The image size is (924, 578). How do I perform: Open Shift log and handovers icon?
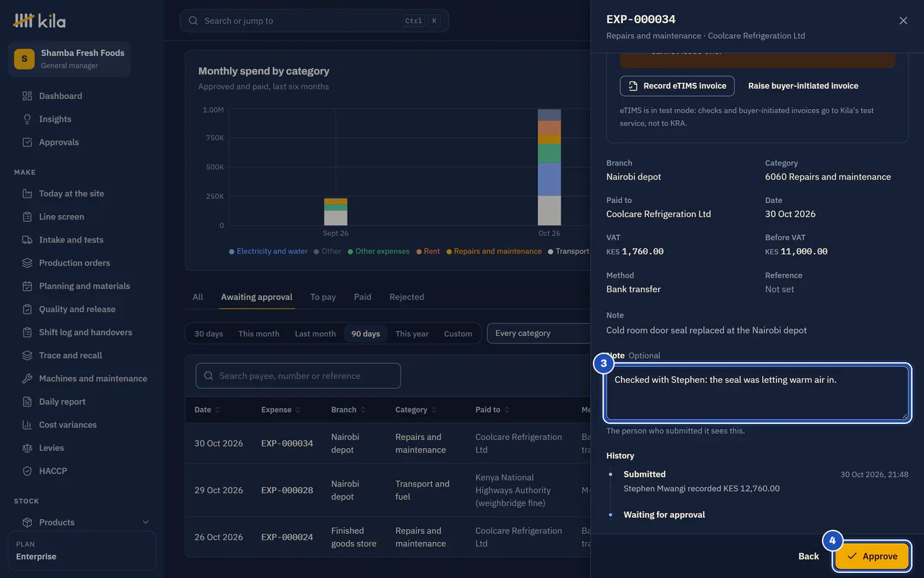27,332
